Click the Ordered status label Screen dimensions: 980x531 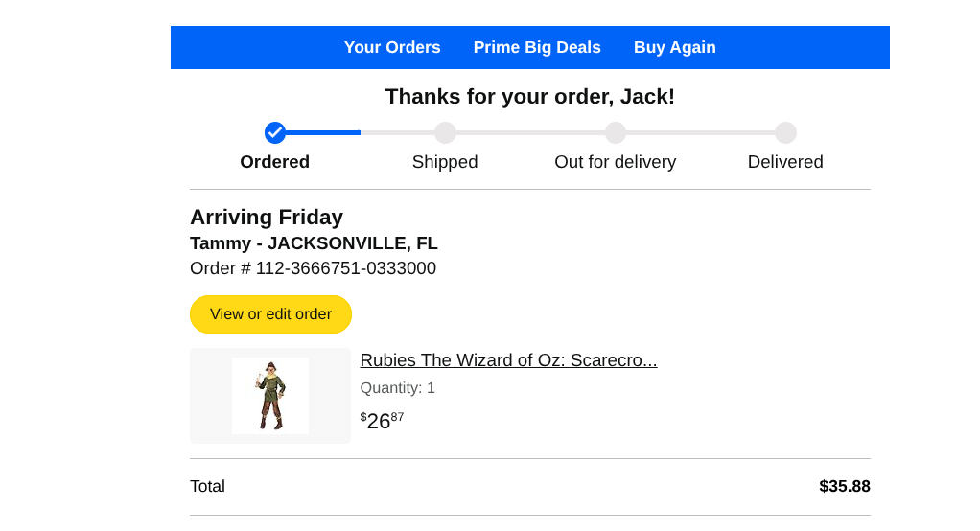[274, 162]
